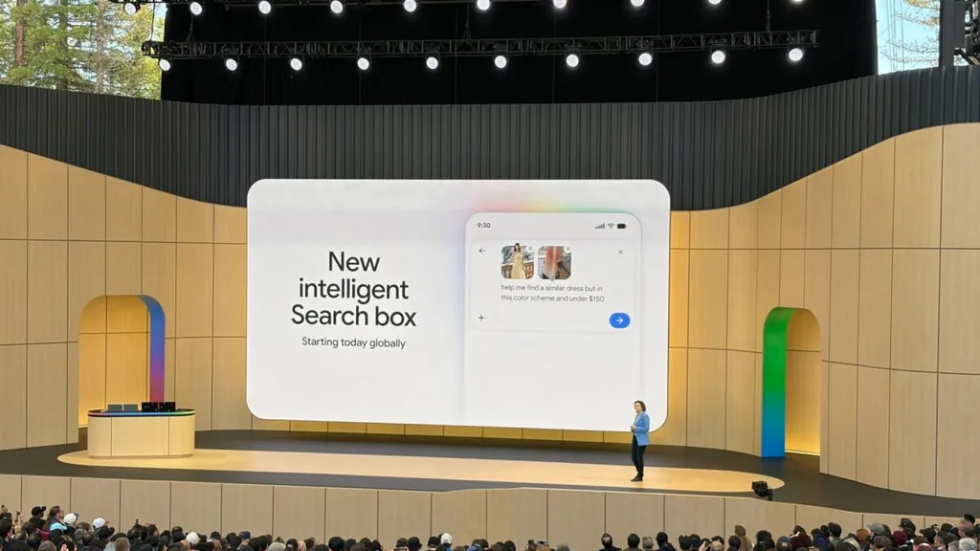Tap the plus icon to add attachment
The width and height of the screenshot is (980, 551).
click(x=481, y=318)
